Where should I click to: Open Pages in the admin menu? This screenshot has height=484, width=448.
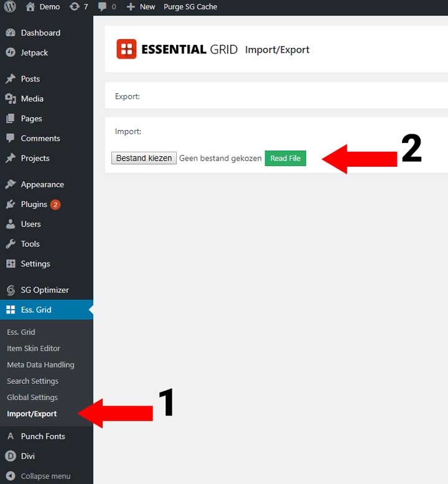click(x=32, y=119)
